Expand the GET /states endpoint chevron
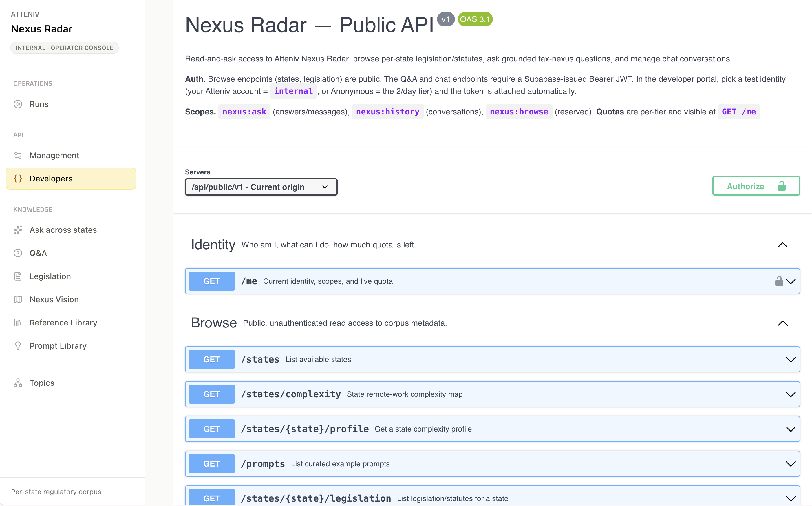The width and height of the screenshot is (812, 506). [x=791, y=359]
